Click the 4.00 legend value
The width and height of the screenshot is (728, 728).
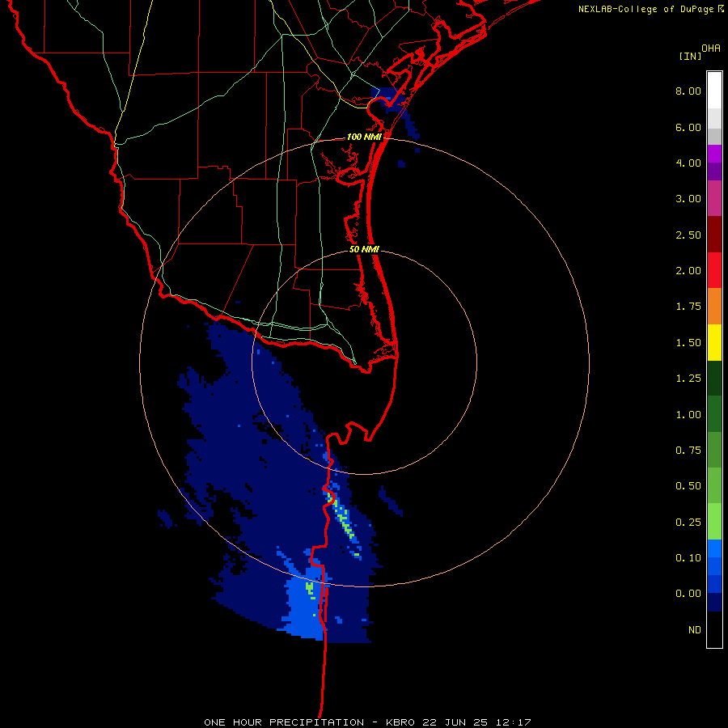688,163
